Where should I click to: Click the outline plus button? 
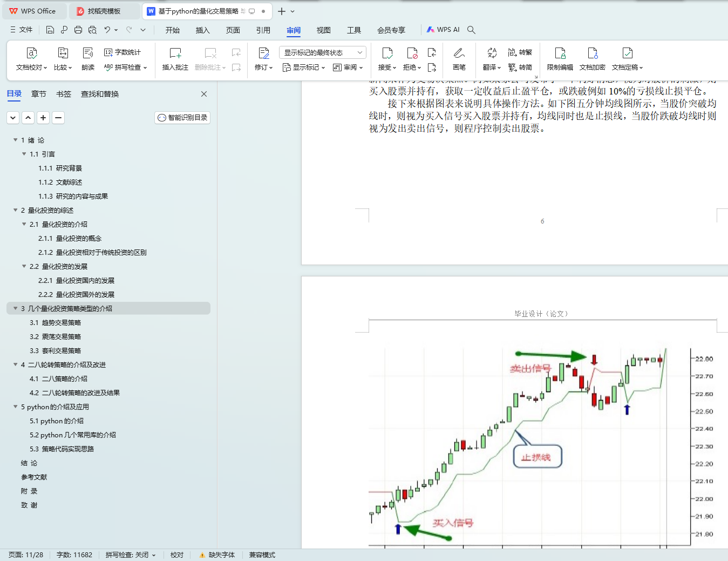click(43, 118)
